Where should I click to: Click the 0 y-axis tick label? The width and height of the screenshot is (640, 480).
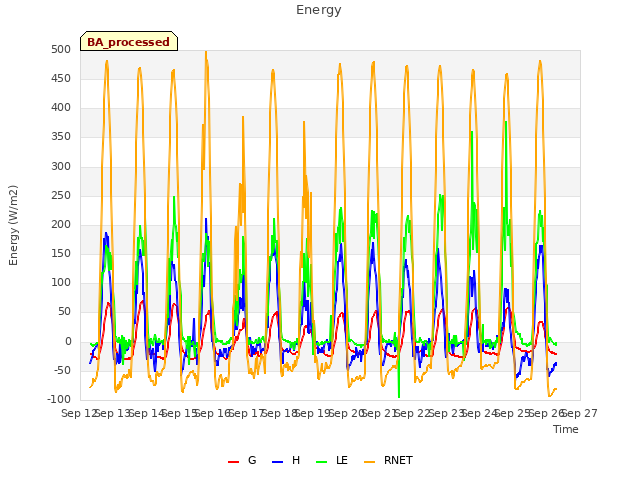point(68,342)
